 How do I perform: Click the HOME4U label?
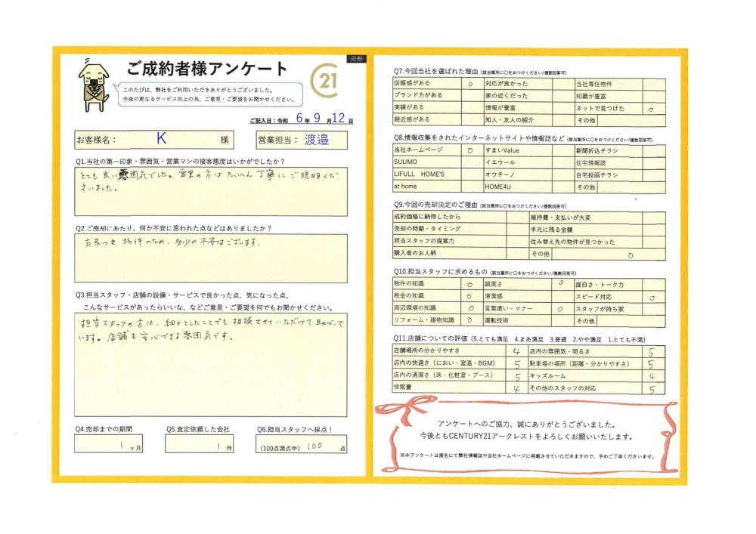coord(498,187)
